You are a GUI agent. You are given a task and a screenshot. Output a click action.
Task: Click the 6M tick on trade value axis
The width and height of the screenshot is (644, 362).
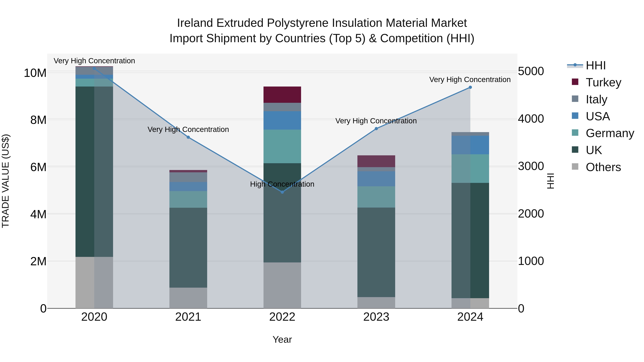pos(38,167)
